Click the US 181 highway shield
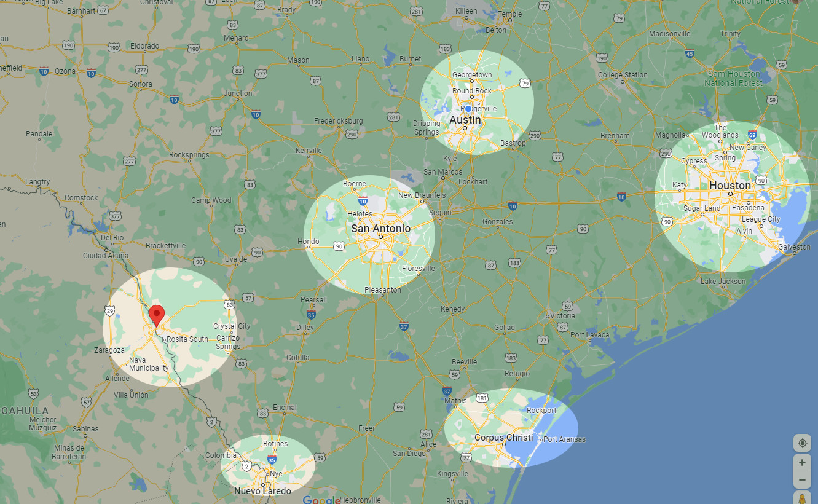This screenshot has width=818, height=504. click(x=482, y=398)
